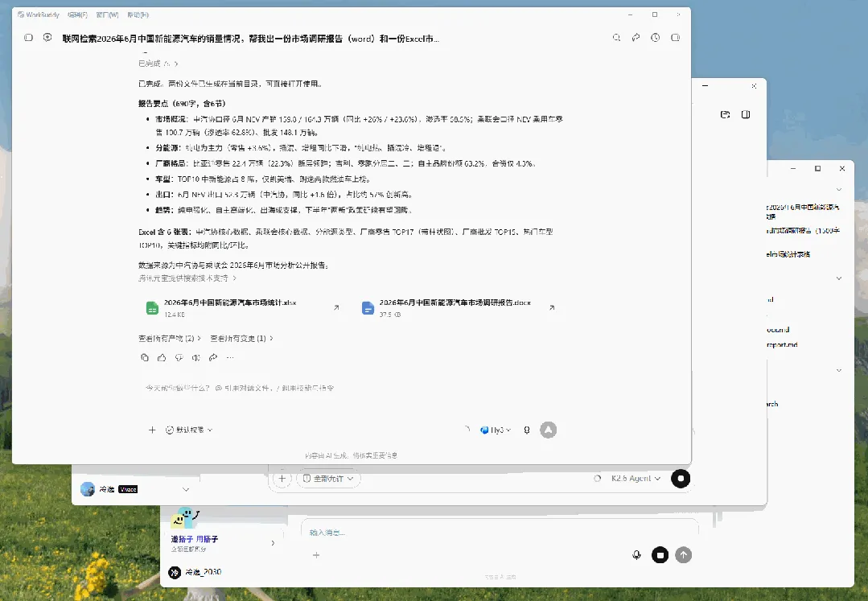Click the 冷逸_2030 account in bottom window
868x601 pixels.
[x=195, y=572]
